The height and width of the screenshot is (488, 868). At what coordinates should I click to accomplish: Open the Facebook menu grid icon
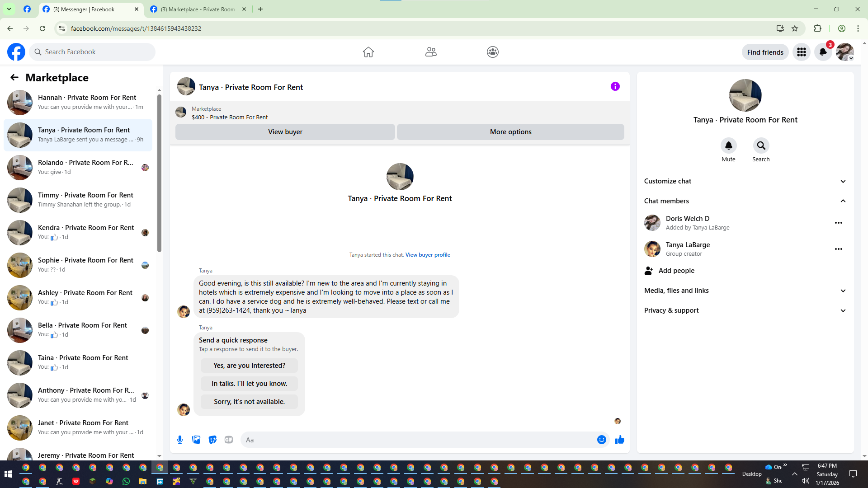[x=801, y=52]
